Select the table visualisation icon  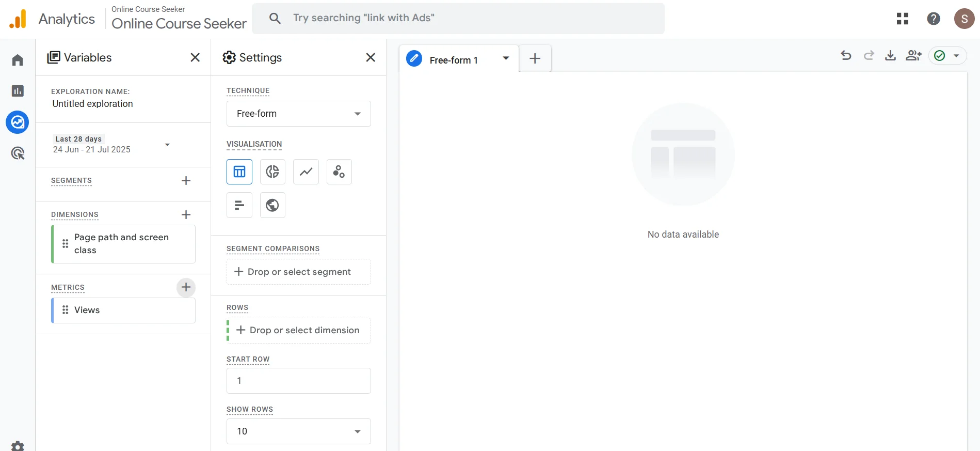(239, 172)
